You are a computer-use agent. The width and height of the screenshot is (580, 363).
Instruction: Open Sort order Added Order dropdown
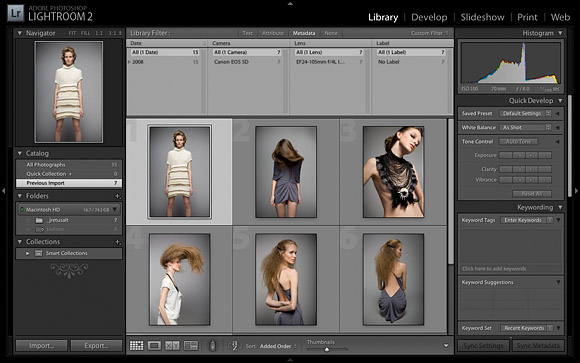[x=278, y=346]
